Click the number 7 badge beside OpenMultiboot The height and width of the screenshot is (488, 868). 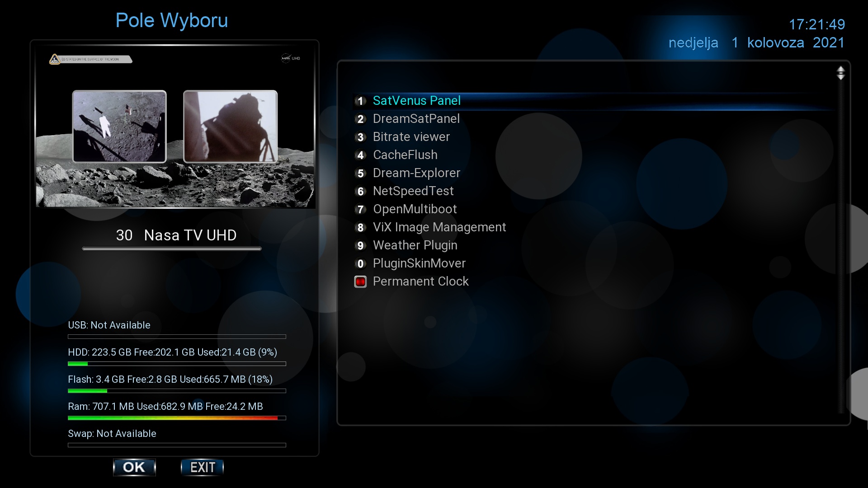tap(360, 209)
